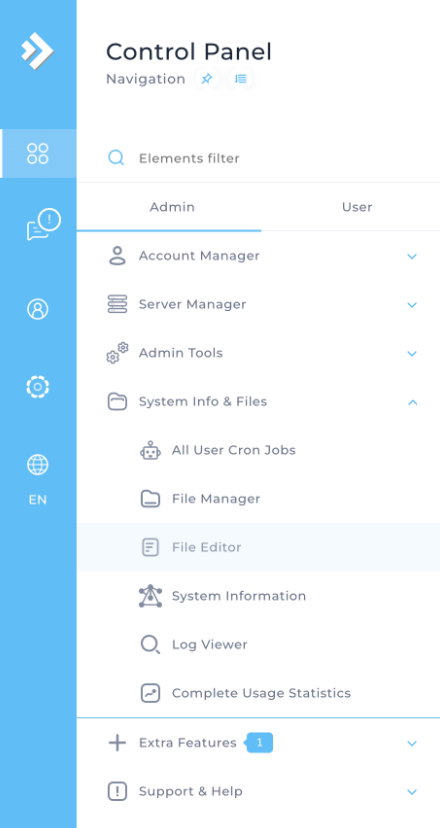Screen dimensions: 440x828
Task: Toggle the pin navigation icon
Action: [x=207, y=79]
